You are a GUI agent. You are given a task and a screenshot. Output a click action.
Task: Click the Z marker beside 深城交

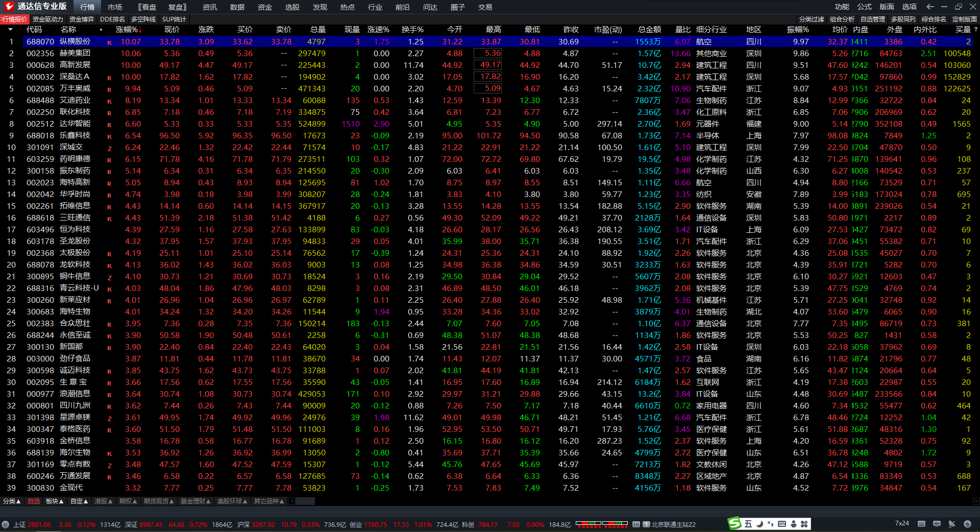(109, 149)
